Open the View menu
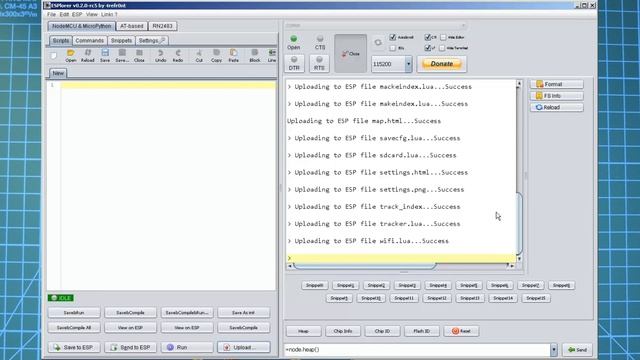 [91, 14]
